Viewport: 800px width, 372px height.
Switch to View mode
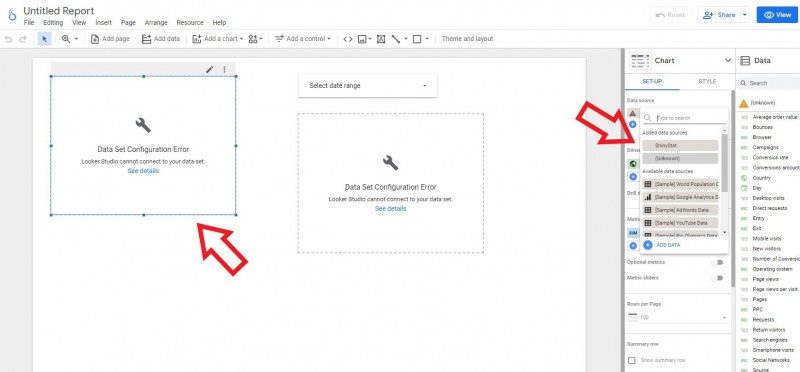778,15
